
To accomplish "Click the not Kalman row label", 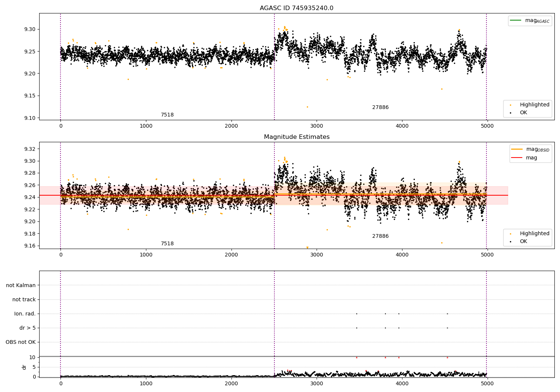I will [x=21, y=286].
